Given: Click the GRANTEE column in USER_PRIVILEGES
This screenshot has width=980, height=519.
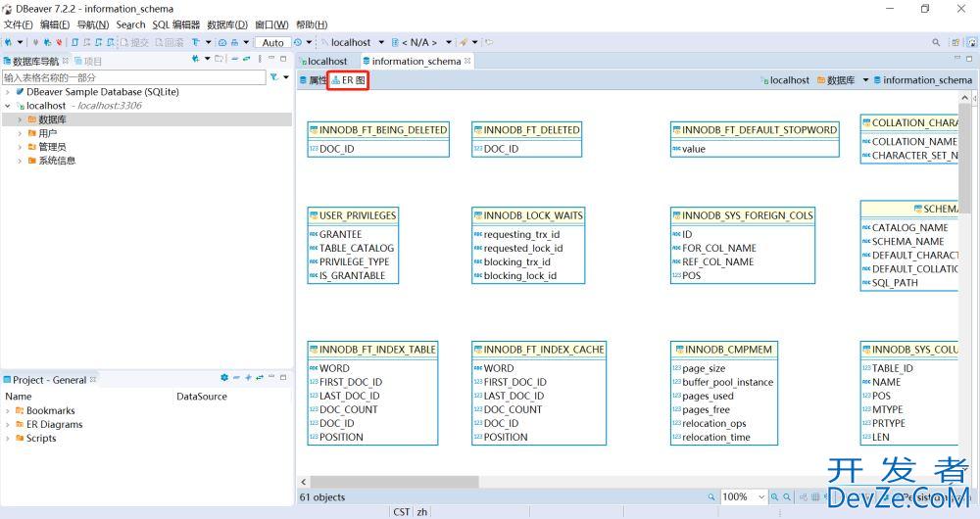Looking at the screenshot, I should (x=341, y=234).
